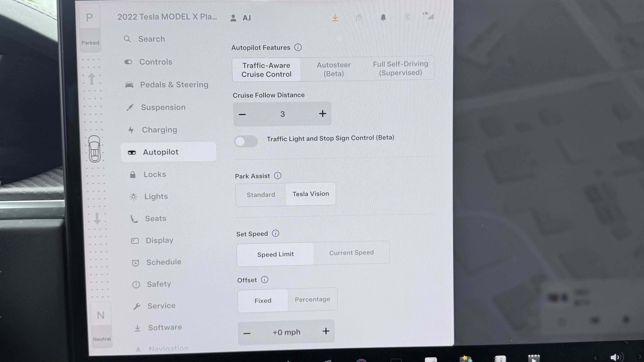This screenshot has height=362, width=644.
Task: Show info for Offset
Action: pyautogui.click(x=264, y=280)
